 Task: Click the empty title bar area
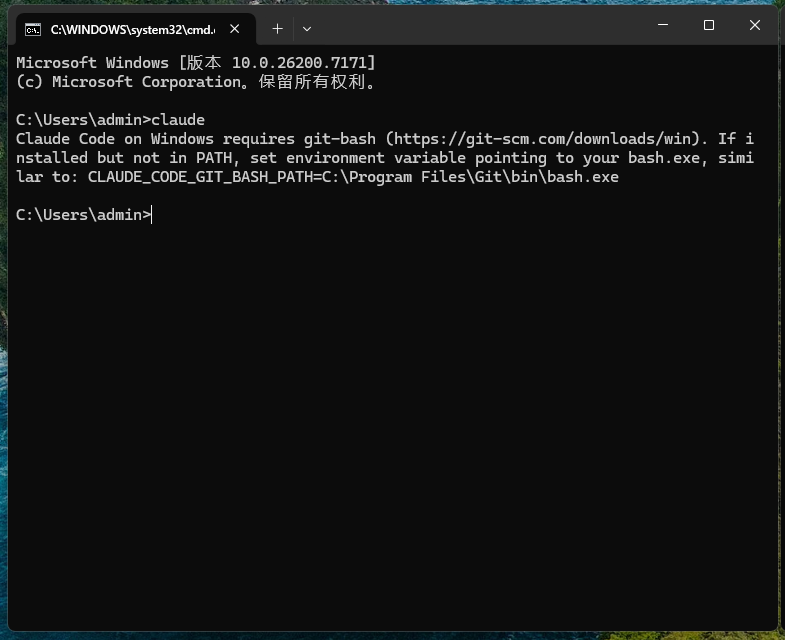(480, 27)
